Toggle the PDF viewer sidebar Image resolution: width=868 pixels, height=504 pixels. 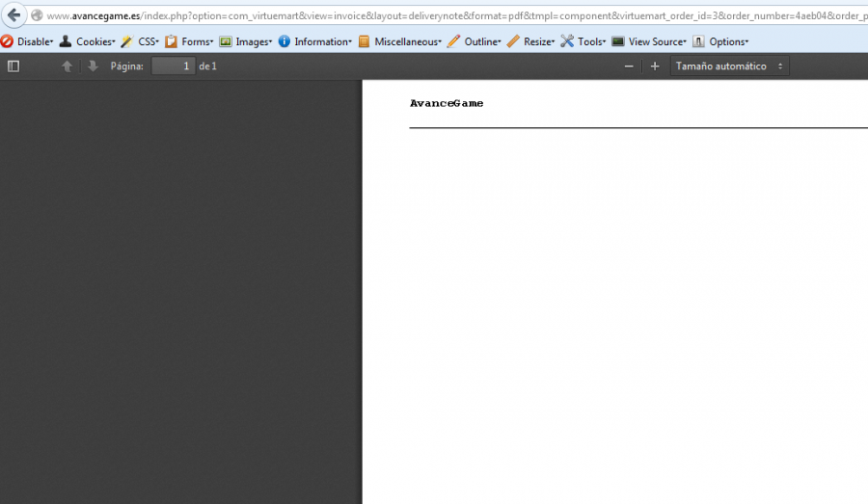coord(14,66)
